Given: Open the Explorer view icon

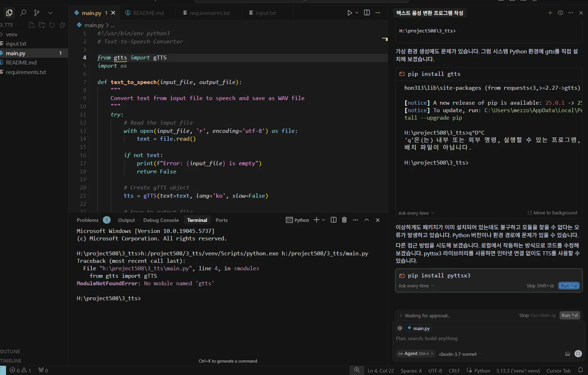Looking at the screenshot, I should [9, 13].
